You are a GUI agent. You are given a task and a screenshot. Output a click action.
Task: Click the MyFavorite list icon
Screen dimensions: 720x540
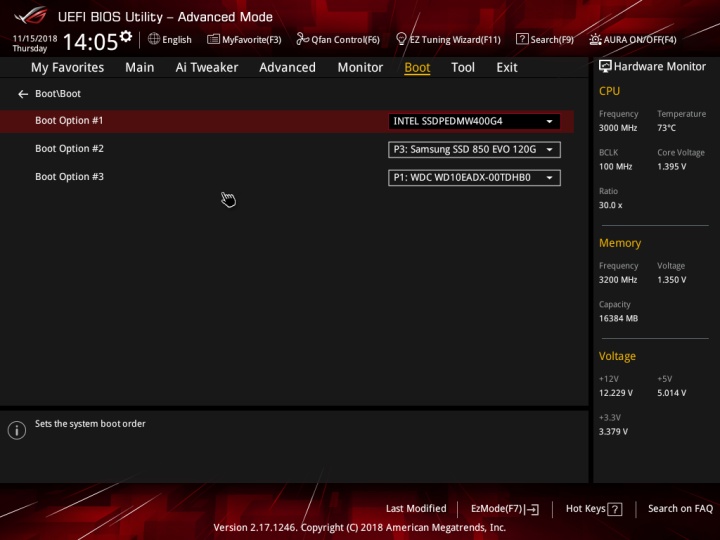point(213,39)
